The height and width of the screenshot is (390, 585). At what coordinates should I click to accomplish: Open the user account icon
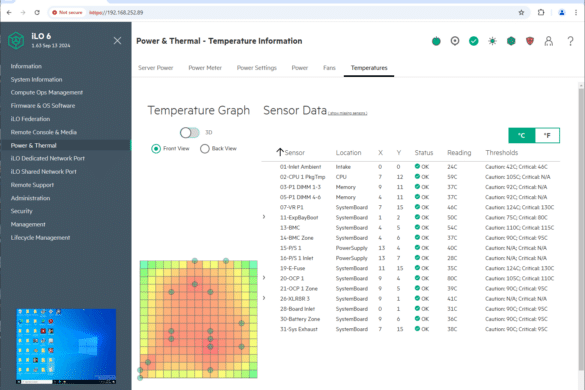(548, 41)
